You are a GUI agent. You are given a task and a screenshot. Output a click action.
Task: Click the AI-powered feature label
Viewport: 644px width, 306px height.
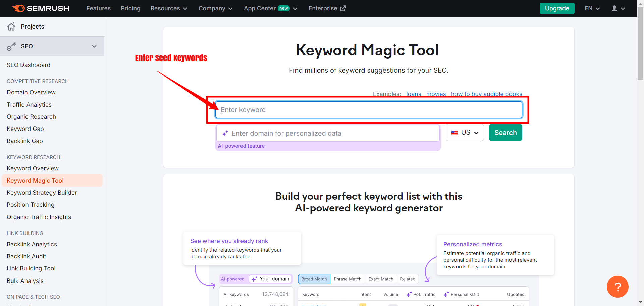tap(241, 146)
